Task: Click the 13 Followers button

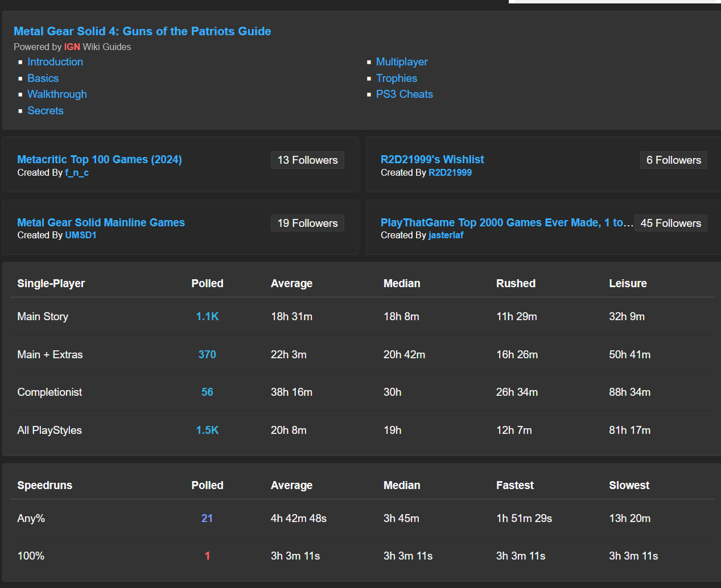Action: point(307,160)
